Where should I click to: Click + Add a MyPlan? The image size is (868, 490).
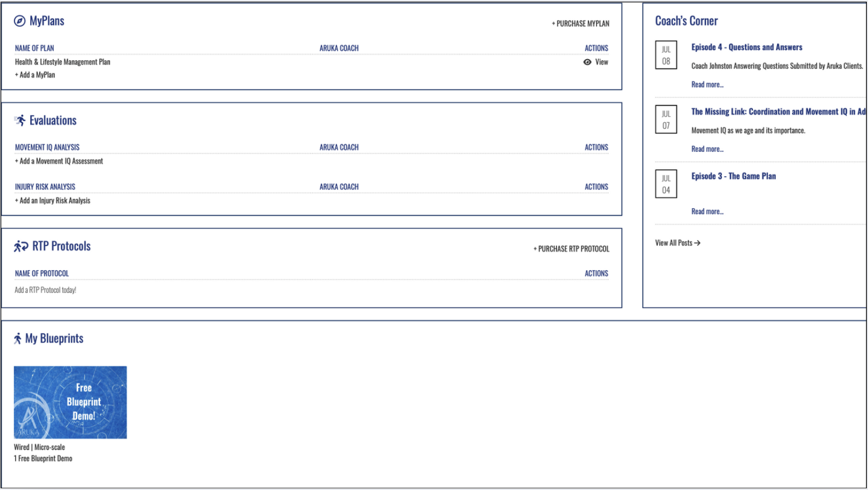pos(35,75)
